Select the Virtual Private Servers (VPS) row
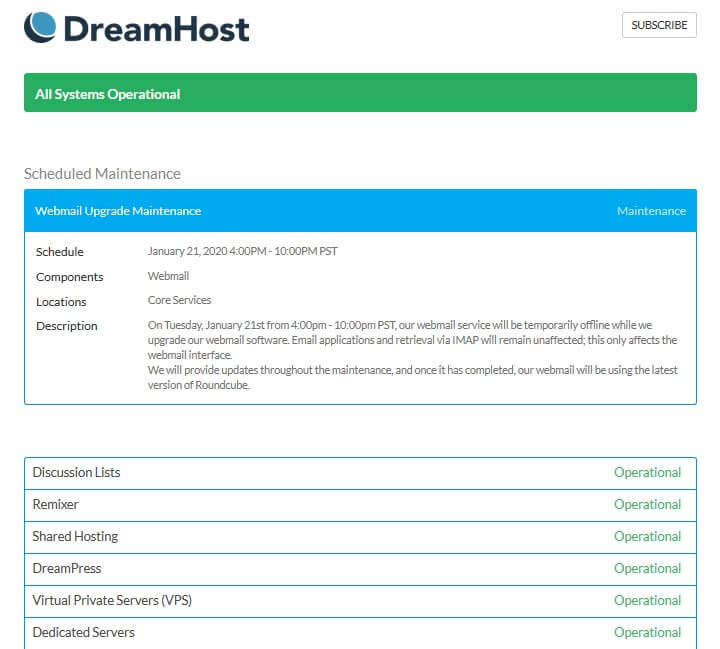720x649 pixels. (x=360, y=601)
